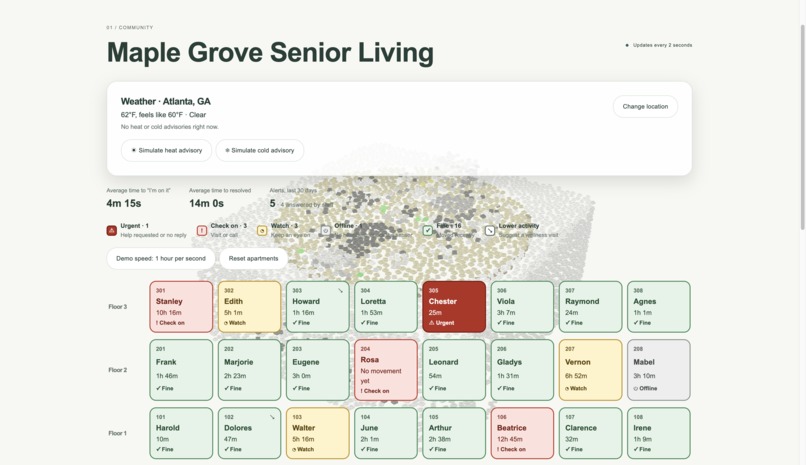Click Weather · Atlanta, GA title

click(x=166, y=101)
